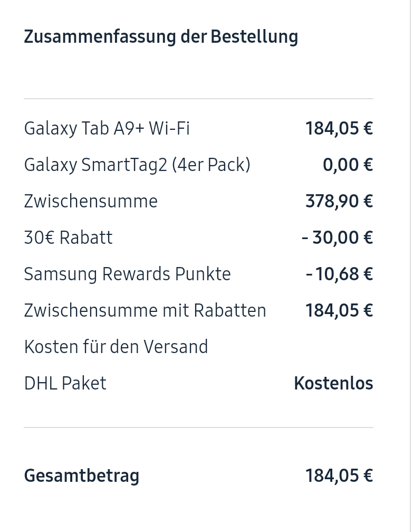
Task: Select the Galaxy Tab A9+ Wi-Fi item
Action: (107, 128)
